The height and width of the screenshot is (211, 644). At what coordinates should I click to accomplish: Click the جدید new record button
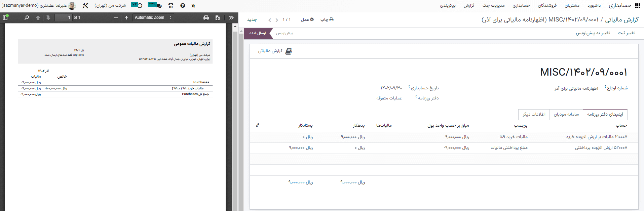click(x=252, y=19)
